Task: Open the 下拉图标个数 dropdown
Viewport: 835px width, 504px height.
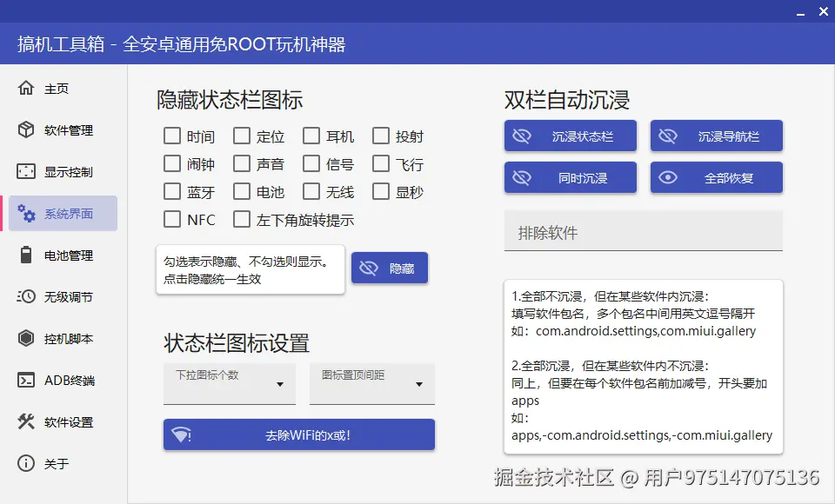Action: (230, 384)
